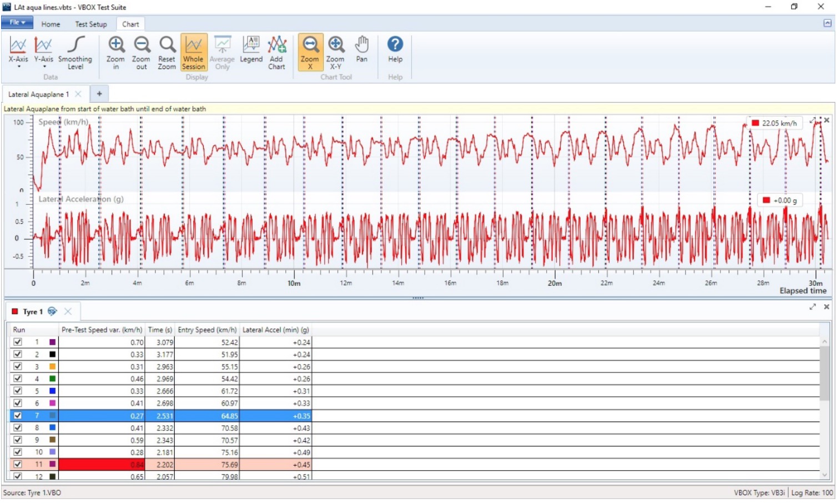Close the Tyre 1 tab
The height and width of the screenshot is (504, 837).
pyautogui.click(x=68, y=311)
